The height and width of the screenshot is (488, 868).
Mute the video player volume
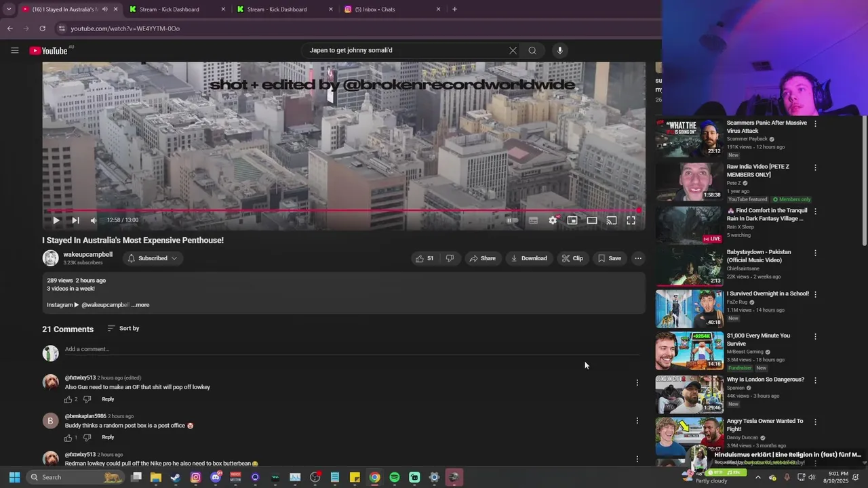(x=94, y=220)
